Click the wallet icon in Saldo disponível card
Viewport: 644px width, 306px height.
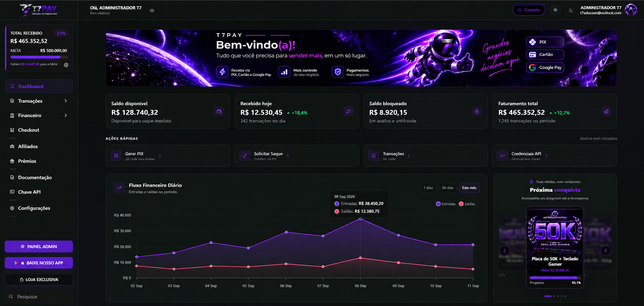(219, 111)
